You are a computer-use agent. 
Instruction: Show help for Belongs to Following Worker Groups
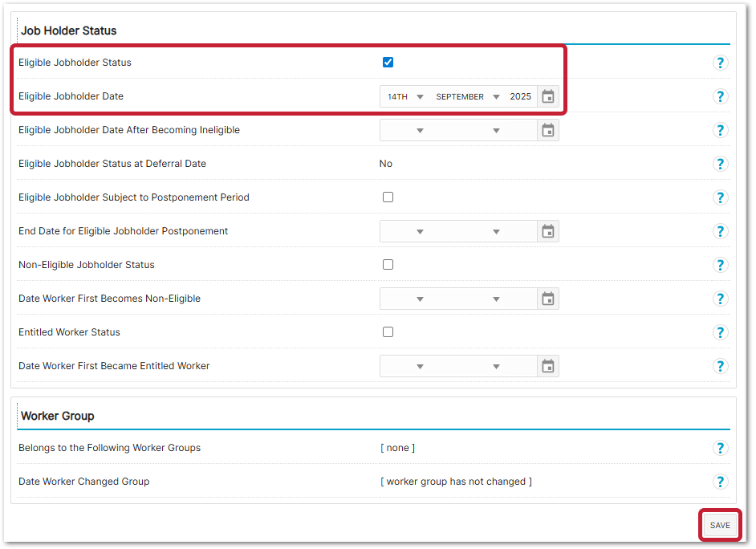coord(720,448)
